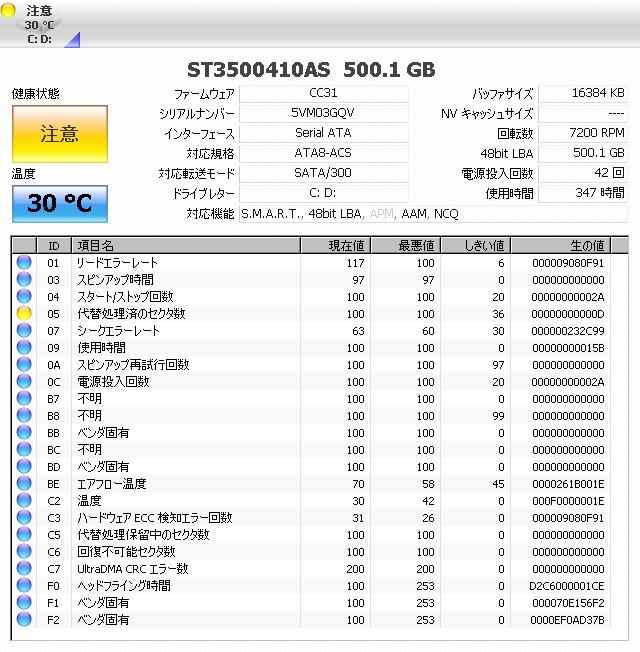Click the blue status icon for row F0
Screen dimensions: 640x652
(24, 585)
